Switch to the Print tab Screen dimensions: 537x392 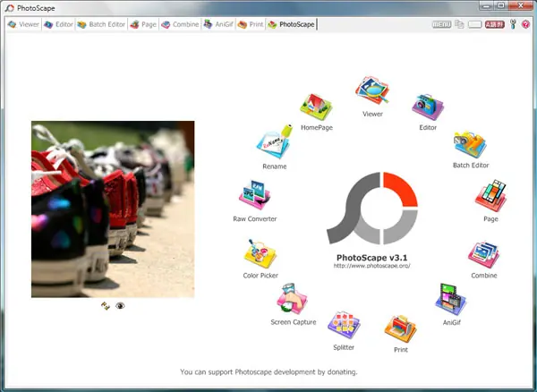[251, 25]
